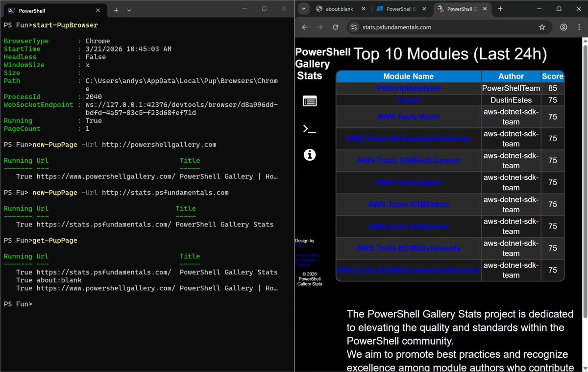Open Windows Terminal new-profile dropdown arrow
Image resolution: width=588 pixels, height=372 pixels.
coord(129,10)
